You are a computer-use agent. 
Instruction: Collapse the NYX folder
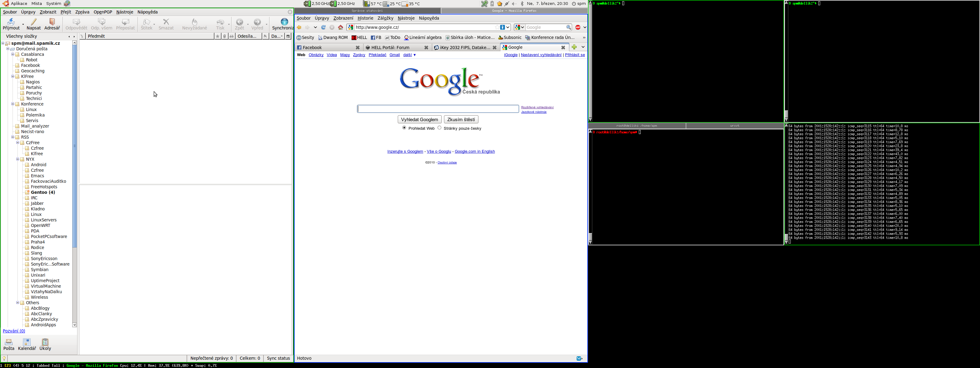tap(17, 159)
